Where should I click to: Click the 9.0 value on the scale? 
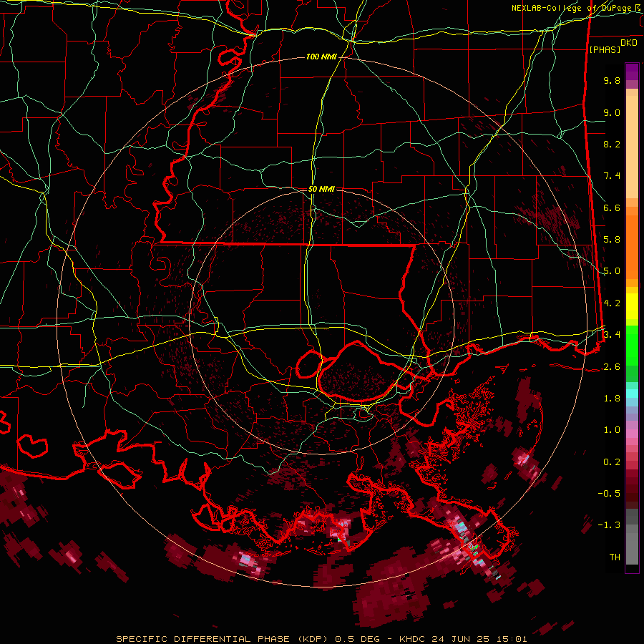pyautogui.click(x=612, y=112)
